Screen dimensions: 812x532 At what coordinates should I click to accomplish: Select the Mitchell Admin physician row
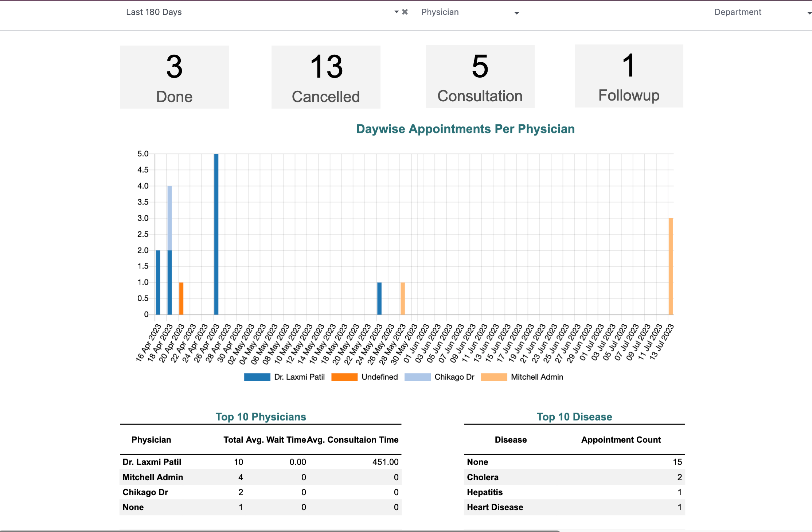pyautogui.click(x=153, y=477)
